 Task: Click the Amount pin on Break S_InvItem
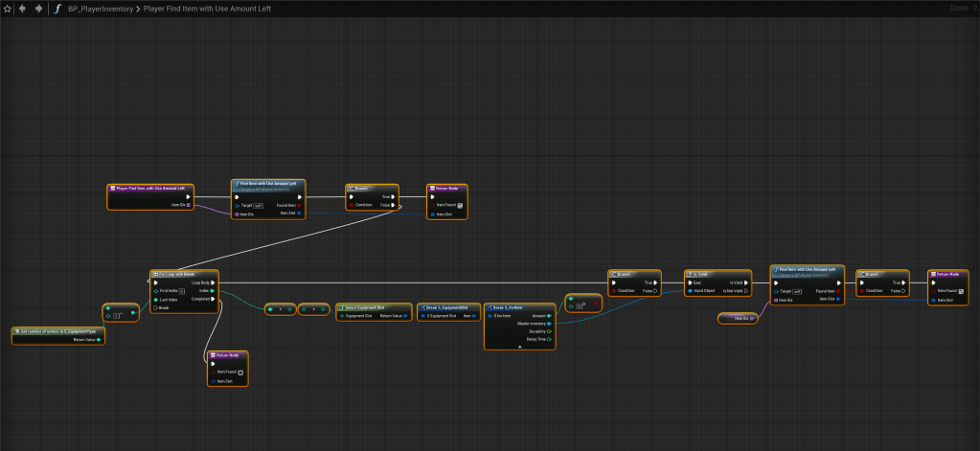(x=549, y=316)
